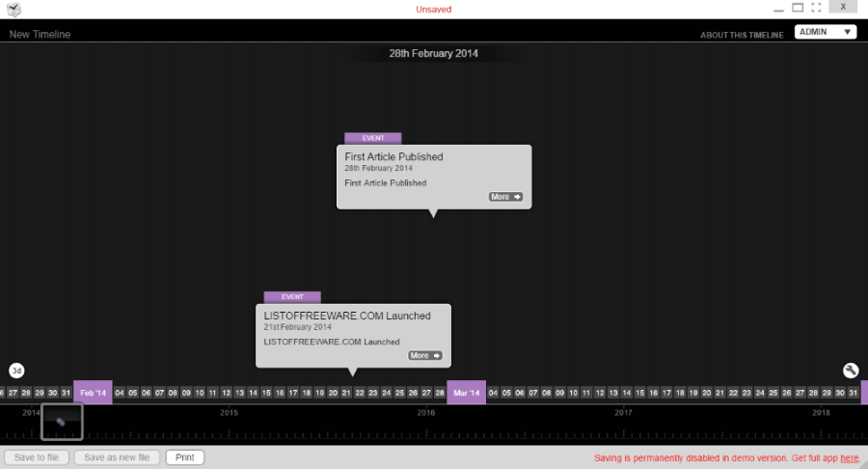This screenshot has width=868, height=469.
Task: Open the LISTOFFREEWARE.COM Launched event title
Action: 347,316
